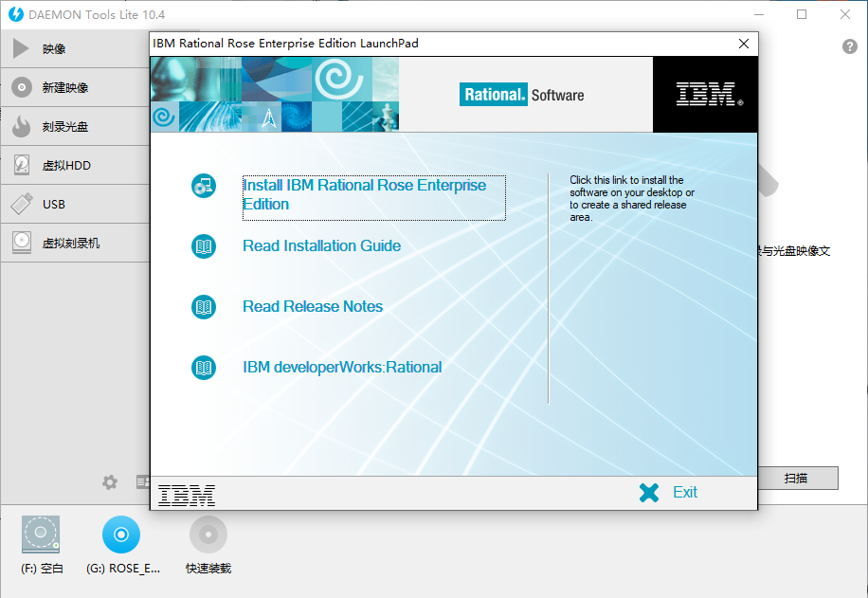Click the USB stick icon

tap(22, 204)
